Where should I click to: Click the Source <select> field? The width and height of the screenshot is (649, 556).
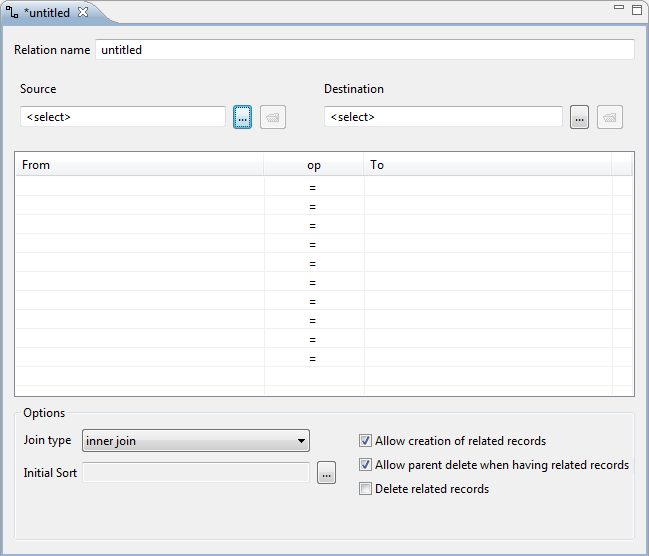[x=123, y=117]
